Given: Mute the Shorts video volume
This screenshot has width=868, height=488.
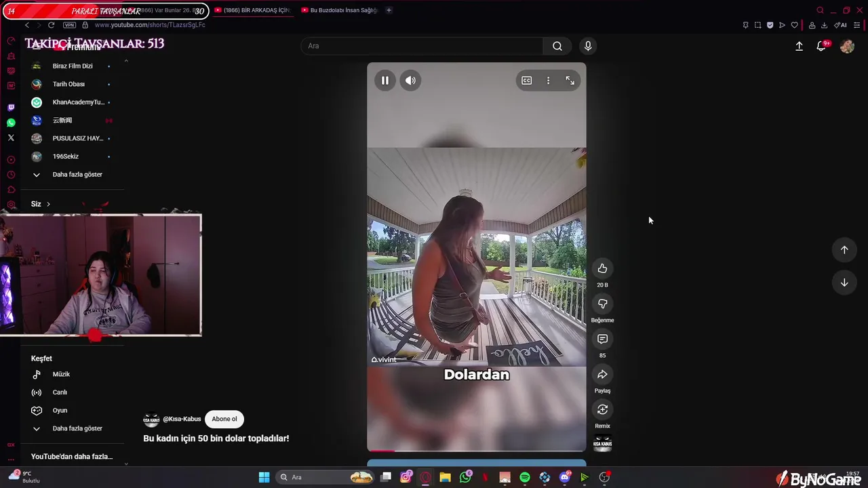Looking at the screenshot, I should [x=410, y=81].
